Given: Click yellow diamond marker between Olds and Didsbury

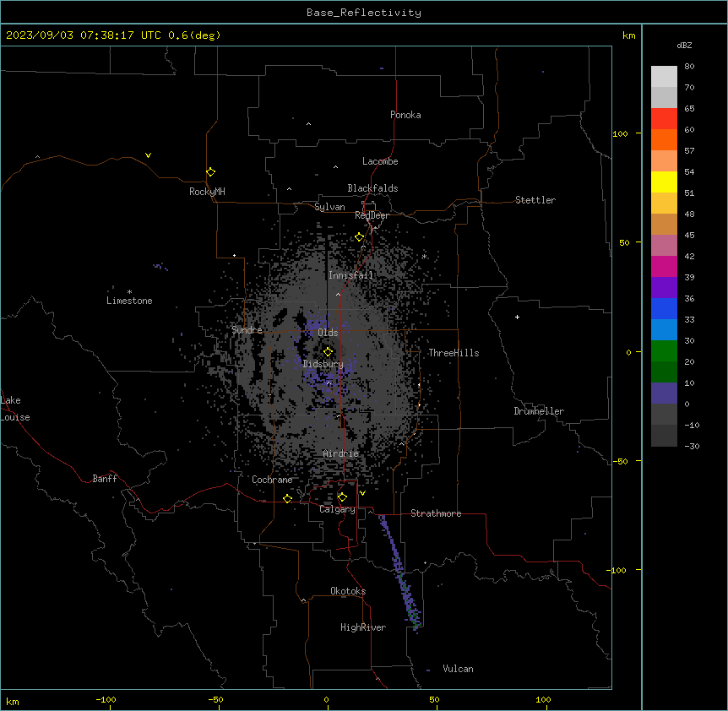Looking at the screenshot, I should point(328,352).
